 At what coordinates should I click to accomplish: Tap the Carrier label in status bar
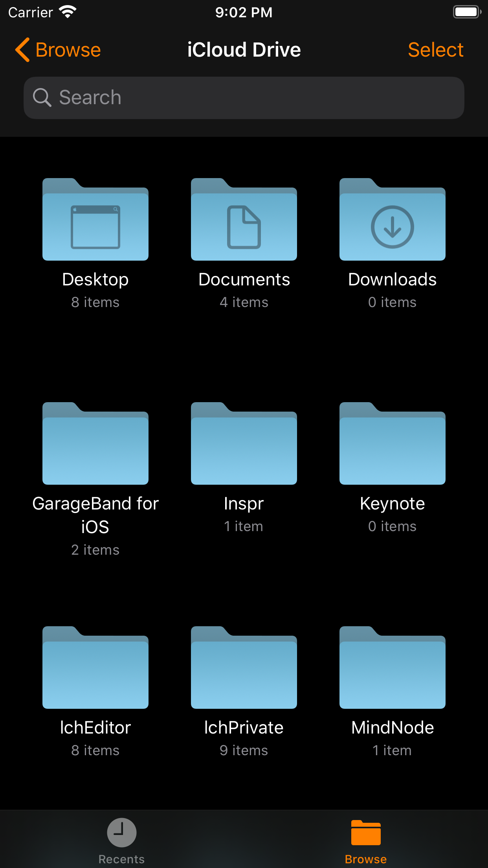31,13
